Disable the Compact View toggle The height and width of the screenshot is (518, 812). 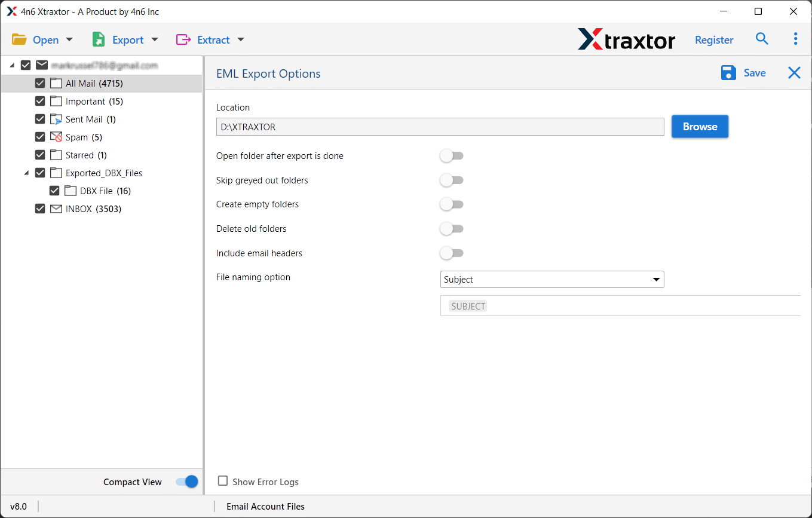(x=187, y=482)
